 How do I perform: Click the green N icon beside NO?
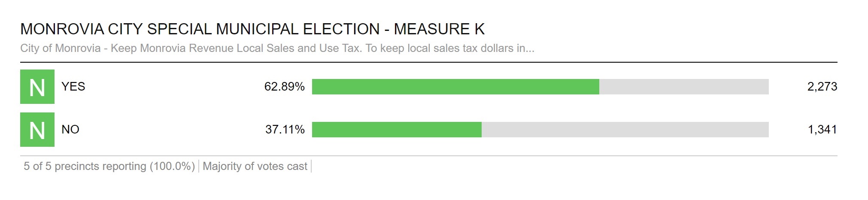[37, 130]
